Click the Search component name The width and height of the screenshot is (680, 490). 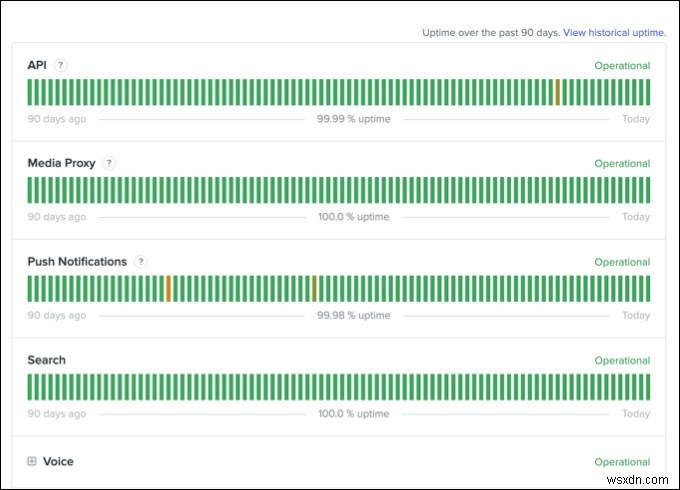tap(46, 360)
